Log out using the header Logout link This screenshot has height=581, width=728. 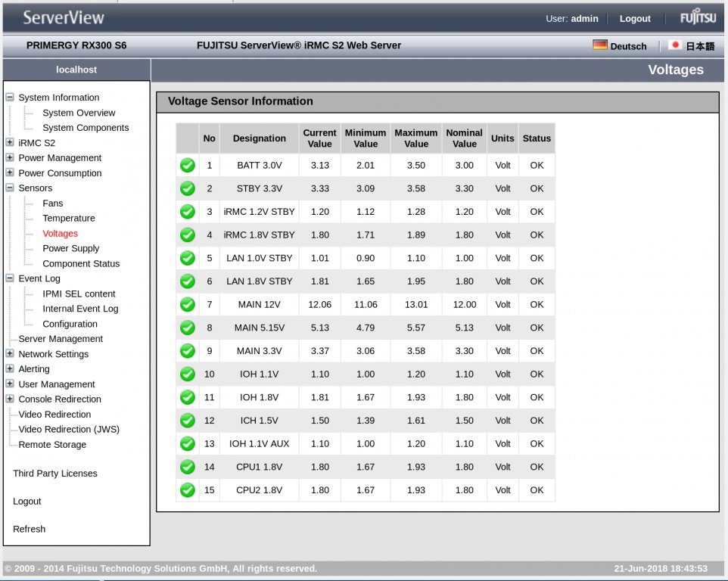tap(635, 18)
